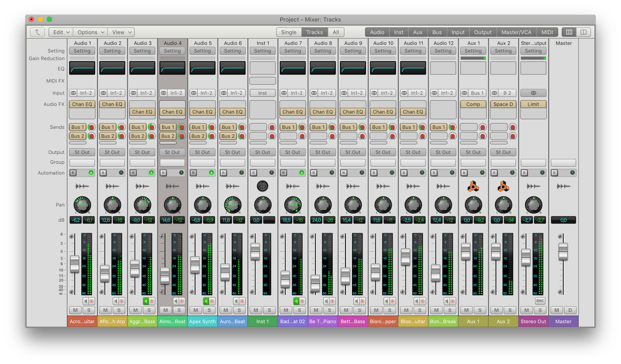Open the Edit dropdown menu
This screenshot has height=364, width=621.
pyautogui.click(x=61, y=32)
